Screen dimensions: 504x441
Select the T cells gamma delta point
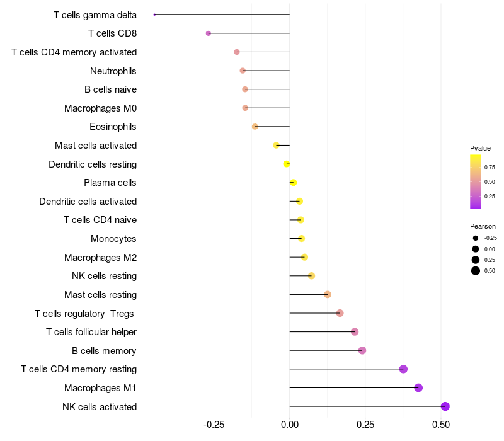pos(154,14)
